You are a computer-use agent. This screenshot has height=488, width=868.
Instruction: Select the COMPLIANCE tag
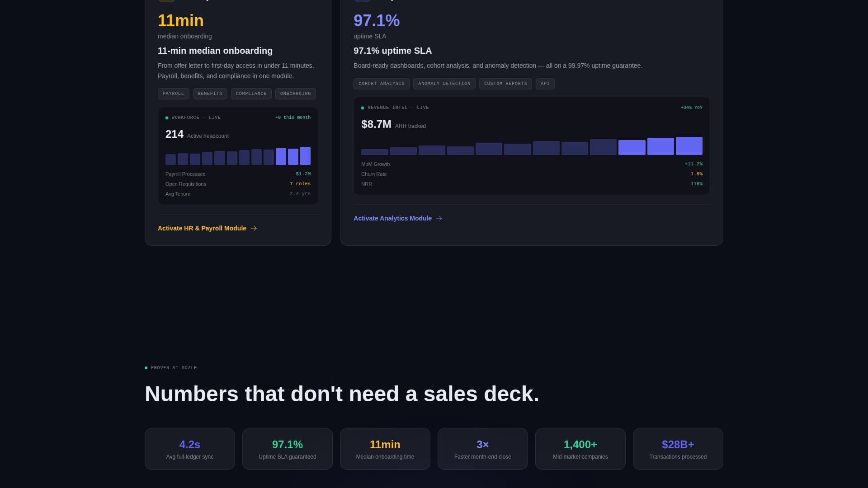[x=251, y=94]
